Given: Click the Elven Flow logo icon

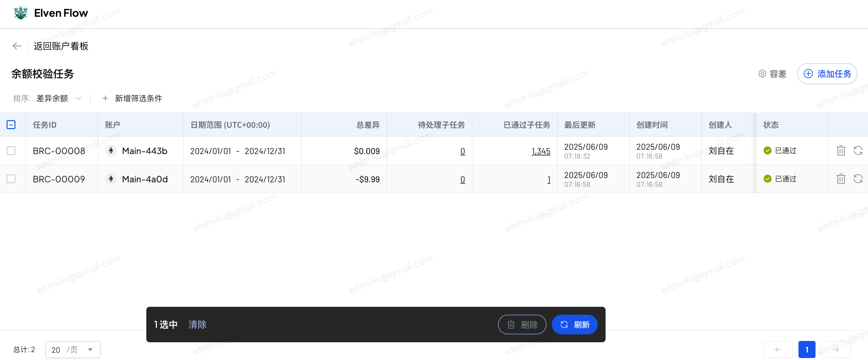Looking at the screenshot, I should click(x=21, y=13).
